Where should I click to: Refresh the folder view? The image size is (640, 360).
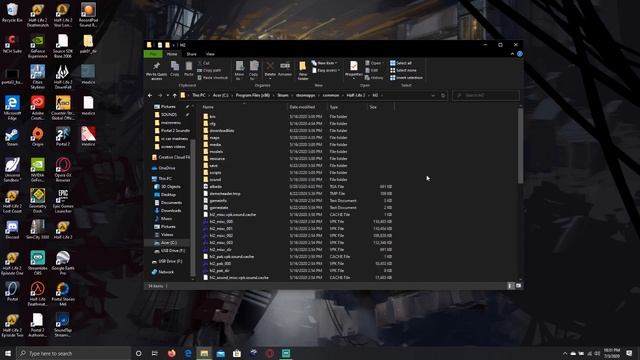443,96
